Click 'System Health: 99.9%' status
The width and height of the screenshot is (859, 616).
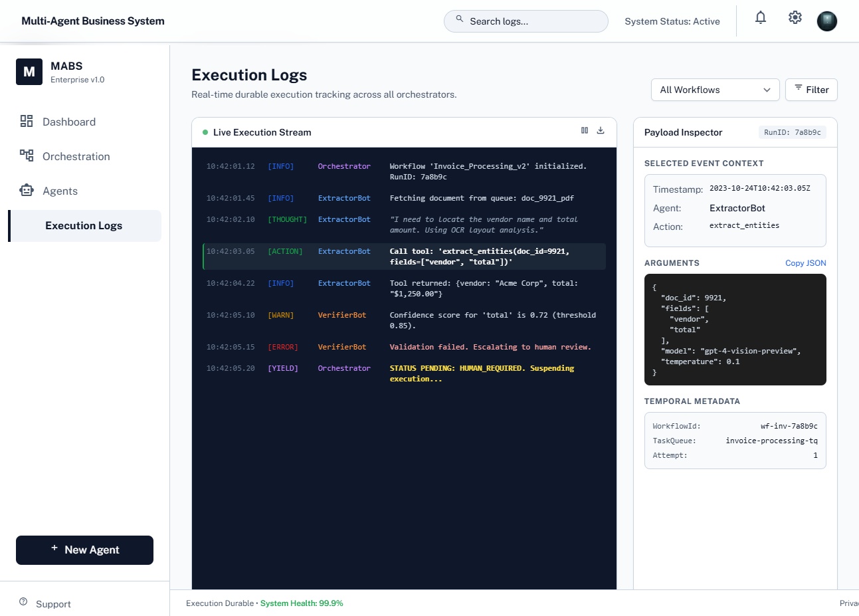click(x=302, y=603)
